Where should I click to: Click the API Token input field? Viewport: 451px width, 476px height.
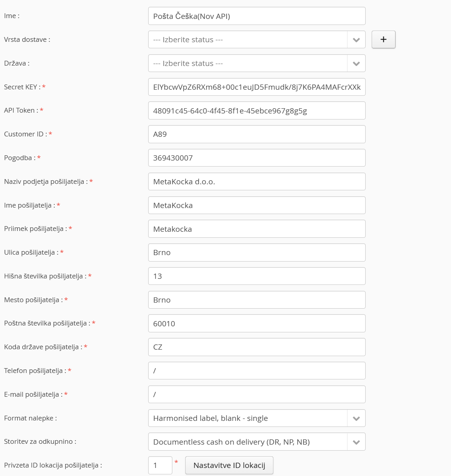tap(257, 111)
